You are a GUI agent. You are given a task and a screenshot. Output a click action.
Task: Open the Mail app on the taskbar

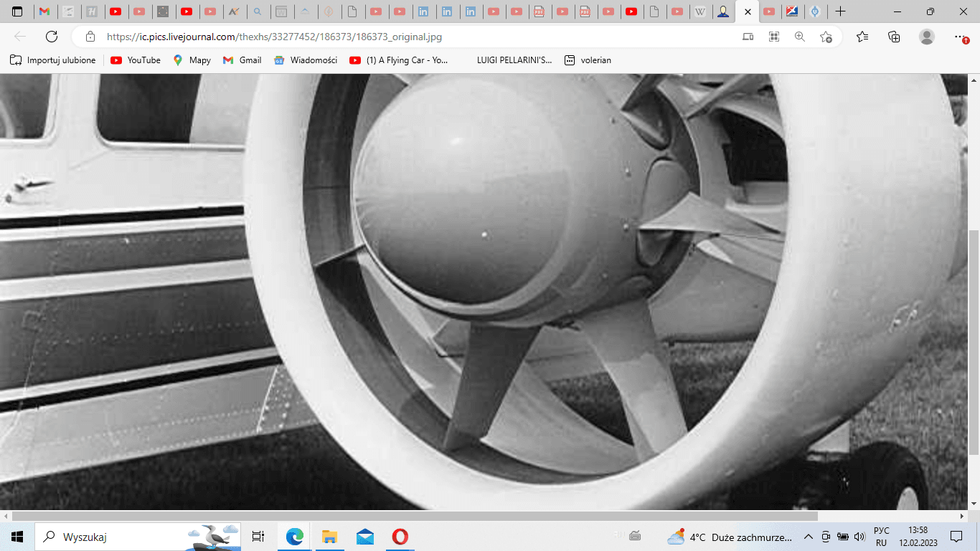364,537
